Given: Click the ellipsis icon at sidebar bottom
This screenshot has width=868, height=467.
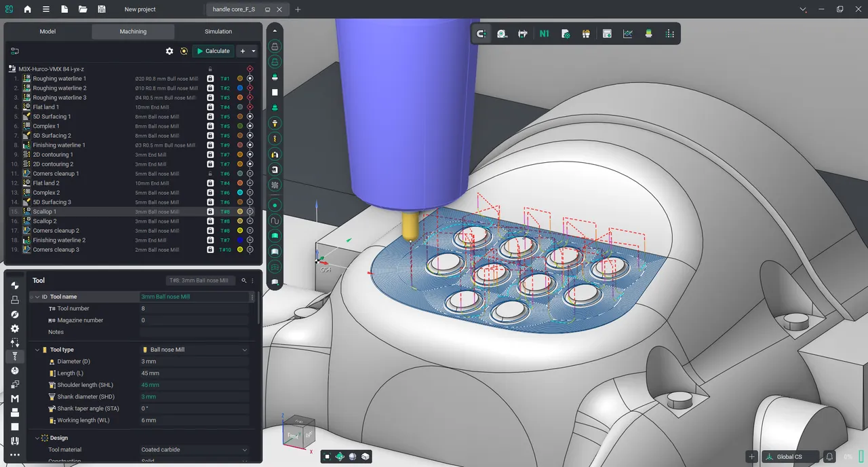Looking at the screenshot, I should tap(15, 455).
